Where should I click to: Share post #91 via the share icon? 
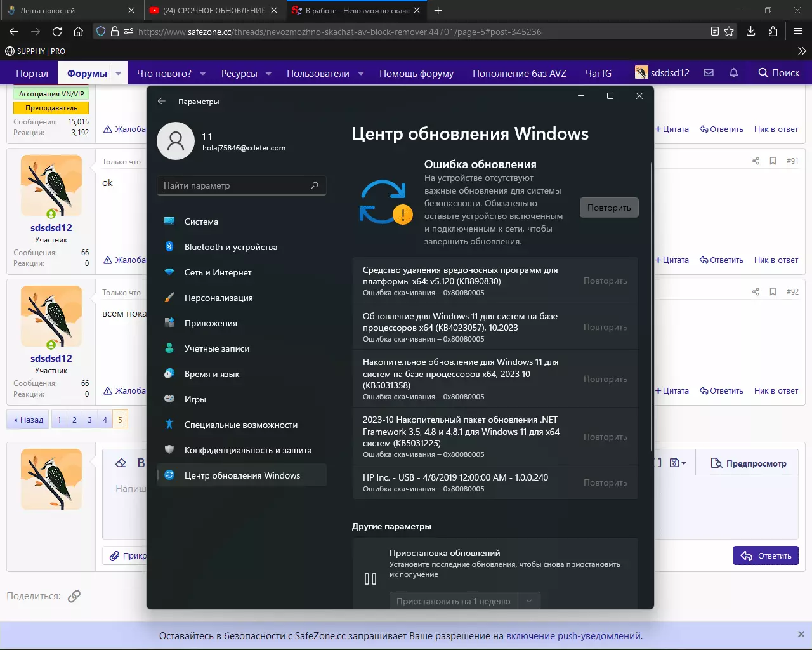[756, 161]
